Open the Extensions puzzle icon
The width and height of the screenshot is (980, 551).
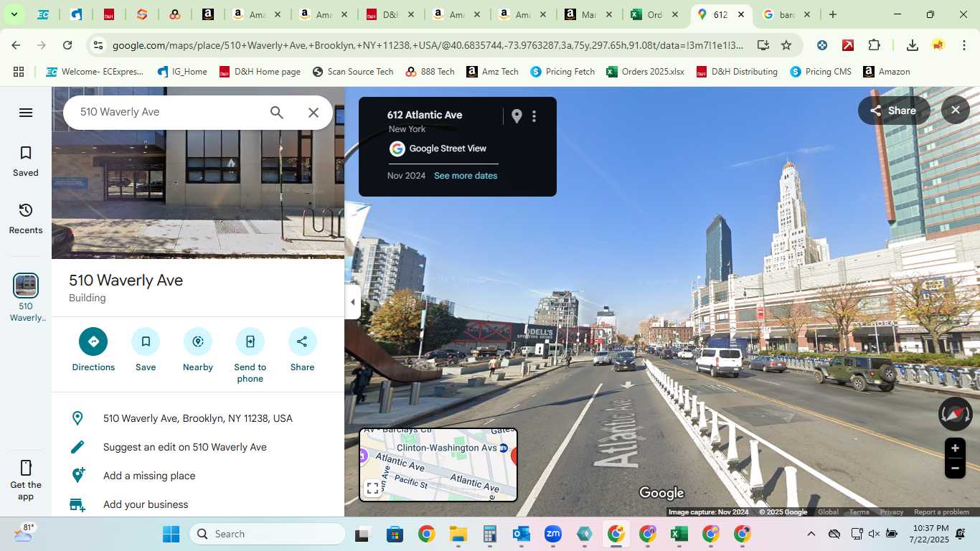[x=874, y=45]
